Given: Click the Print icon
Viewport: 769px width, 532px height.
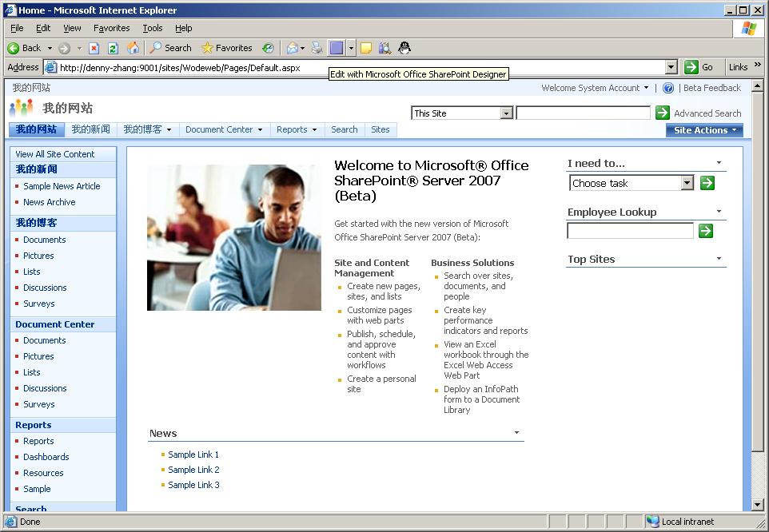Looking at the screenshot, I should (x=317, y=48).
